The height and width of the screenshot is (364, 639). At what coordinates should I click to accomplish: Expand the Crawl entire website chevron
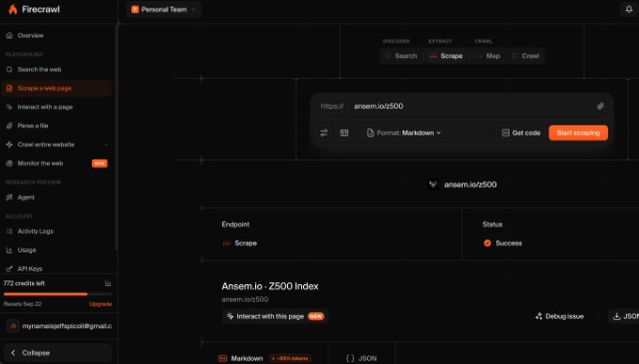click(106, 145)
